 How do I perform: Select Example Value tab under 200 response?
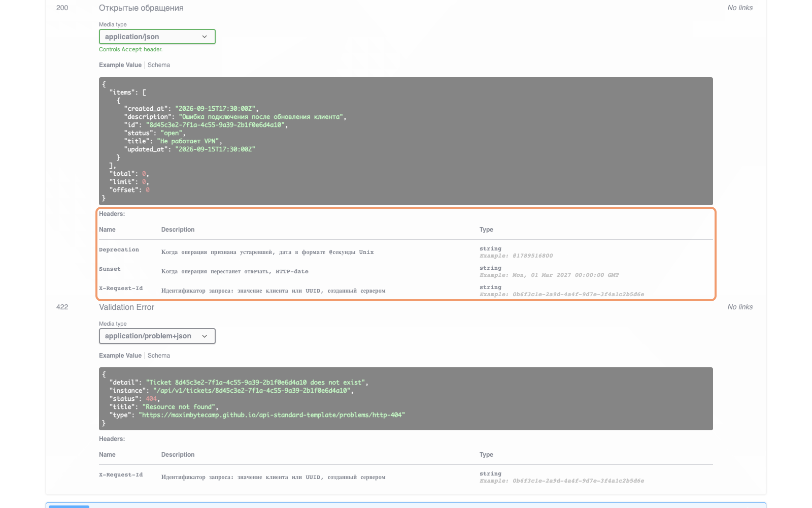point(120,65)
